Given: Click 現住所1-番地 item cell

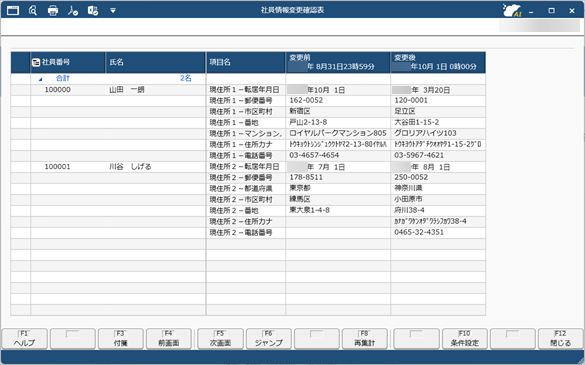Looking at the screenshot, I should [245, 122].
